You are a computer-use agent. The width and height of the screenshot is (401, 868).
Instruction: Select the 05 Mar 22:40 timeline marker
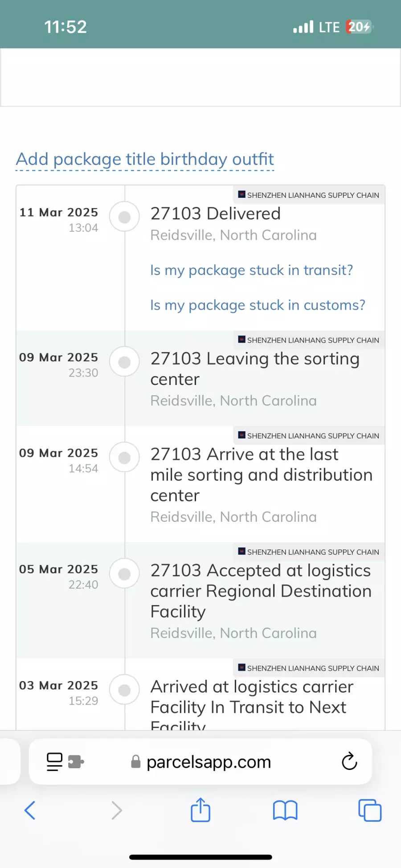click(125, 573)
